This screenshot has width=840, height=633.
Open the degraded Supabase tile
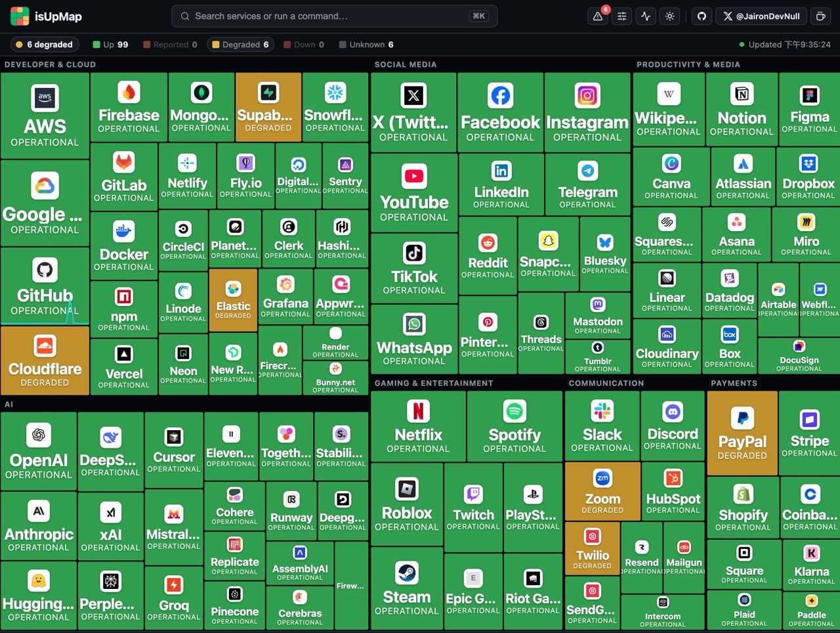coord(268,106)
